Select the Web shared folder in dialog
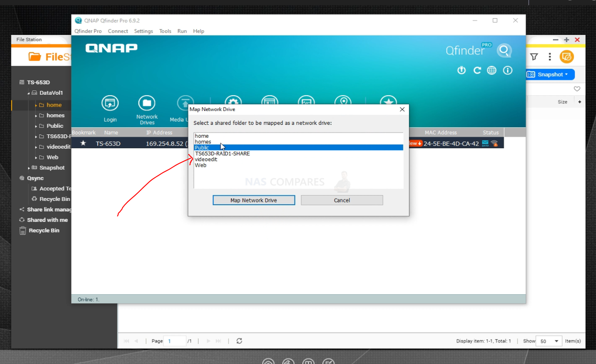 (298, 165)
